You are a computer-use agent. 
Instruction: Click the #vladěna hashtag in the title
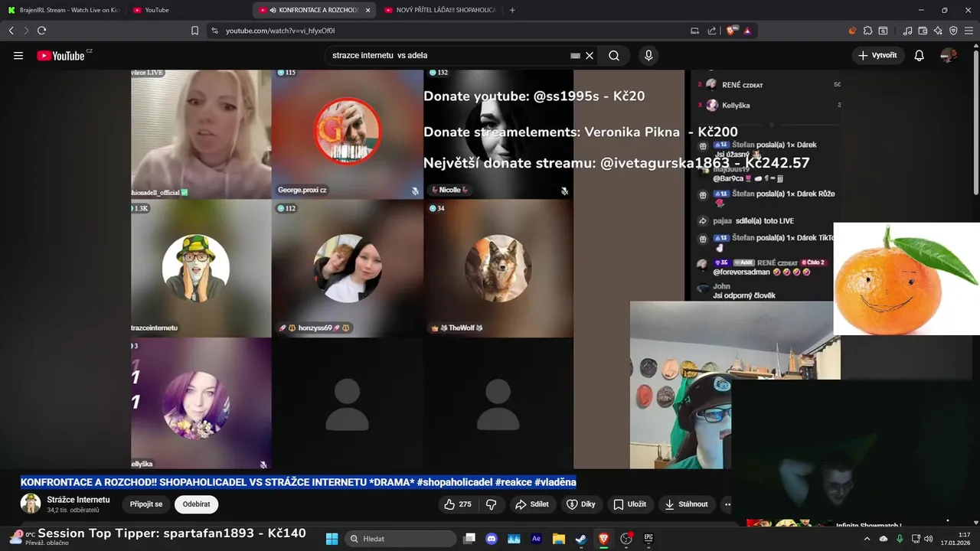pyautogui.click(x=555, y=482)
